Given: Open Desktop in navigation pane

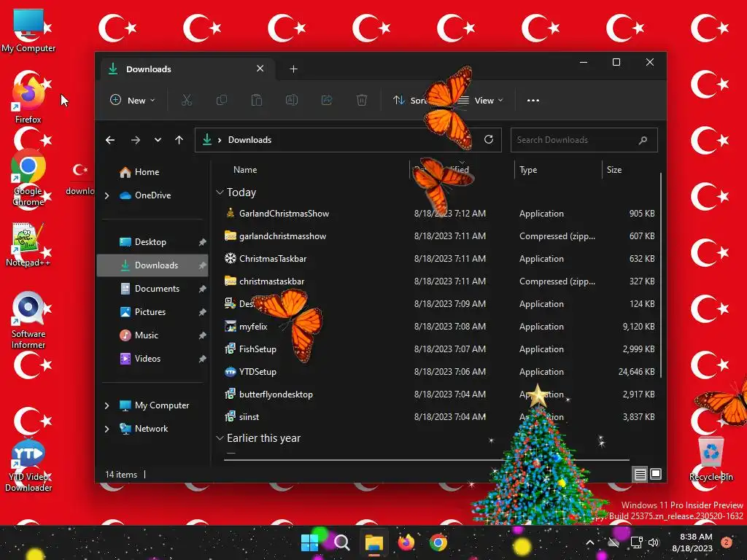Looking at the screenshot, I should pos(152,242).
